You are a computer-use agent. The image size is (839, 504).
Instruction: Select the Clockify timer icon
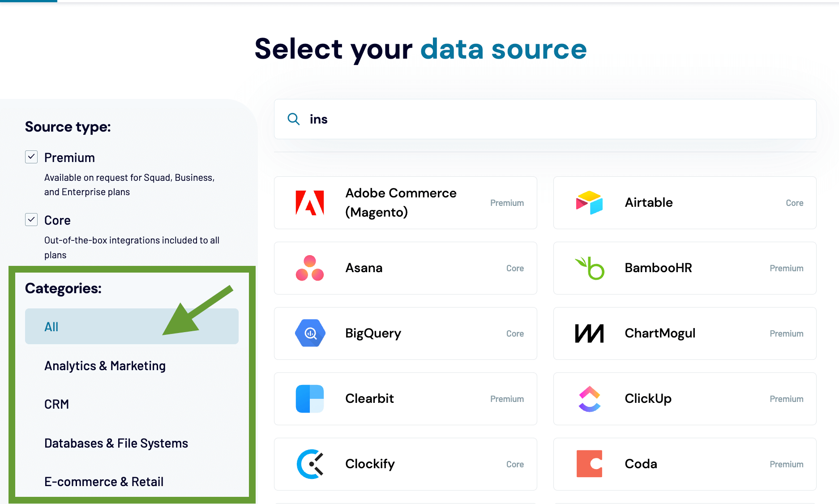(309, 464)
